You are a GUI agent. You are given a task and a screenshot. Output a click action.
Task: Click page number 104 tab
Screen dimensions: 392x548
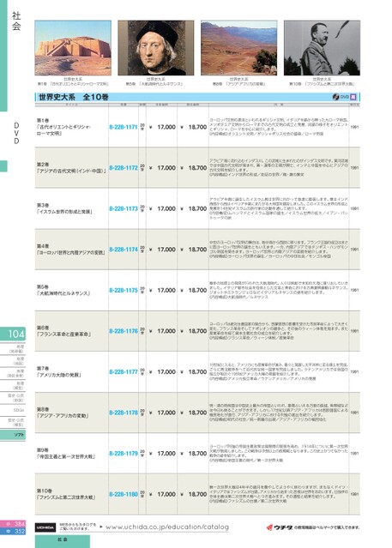click(13, 334)
